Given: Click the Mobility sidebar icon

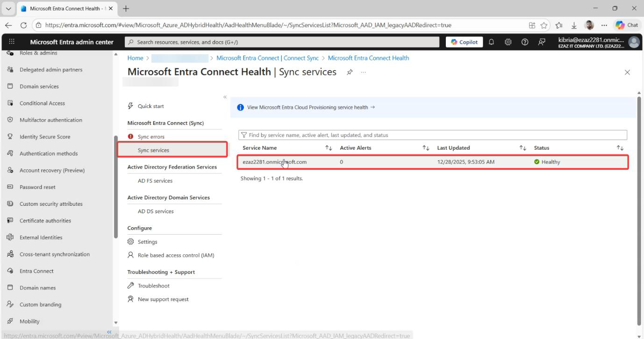Looking at the screenshot, I should (x=10, y=321).
